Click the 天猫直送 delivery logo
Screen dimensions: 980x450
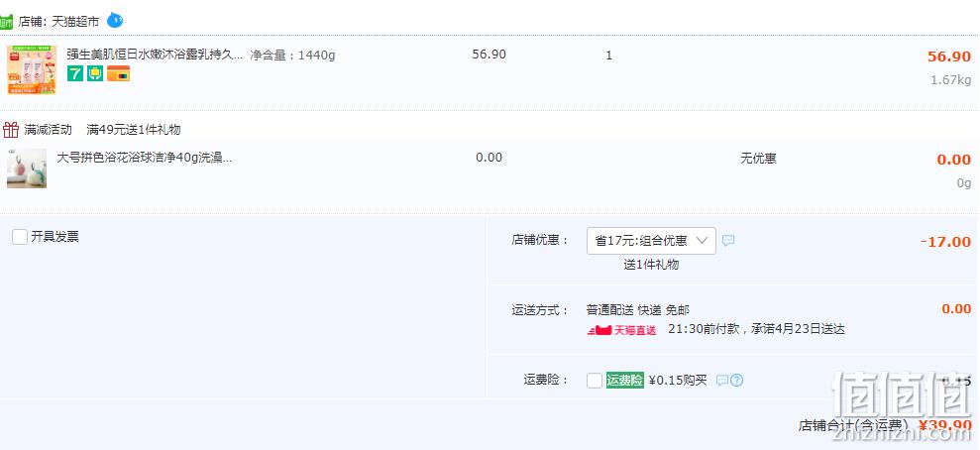622,330
